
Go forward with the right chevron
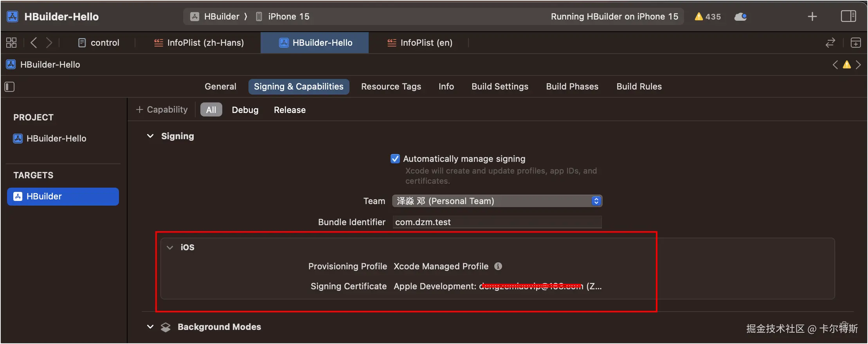click(49, 43)
